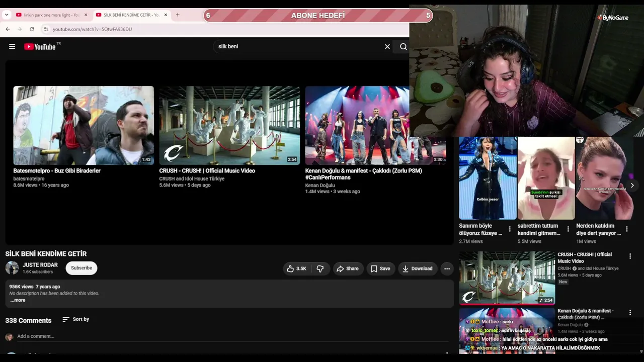
Task: Run the search with the magnifier icon
Action: (x=404, y=47)
